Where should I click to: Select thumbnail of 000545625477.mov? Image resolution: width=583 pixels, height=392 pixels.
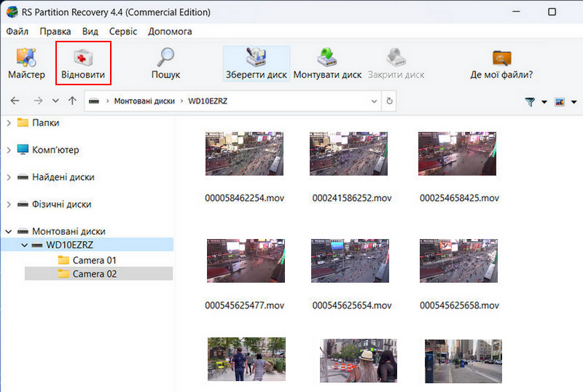click(x=246, y=261)
